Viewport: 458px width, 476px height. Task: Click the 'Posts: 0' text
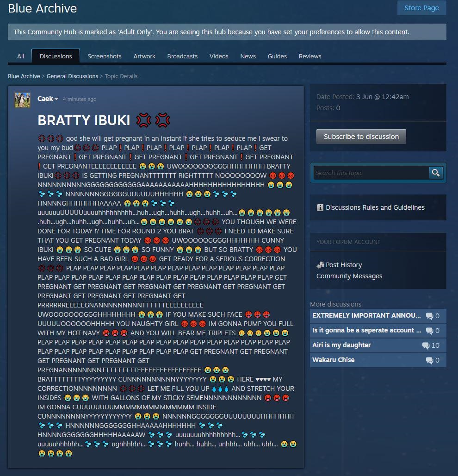328,108
